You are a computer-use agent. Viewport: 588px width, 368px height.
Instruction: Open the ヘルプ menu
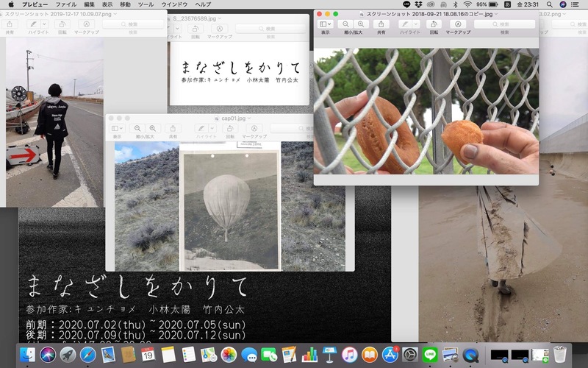pos(203,4)
